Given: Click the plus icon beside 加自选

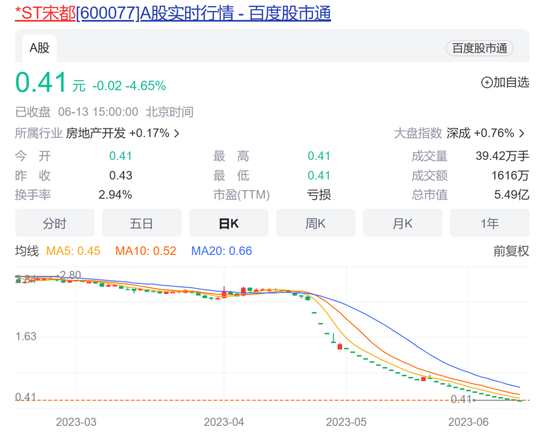Looking at the screenshot, I should click(x=486, y=83).
